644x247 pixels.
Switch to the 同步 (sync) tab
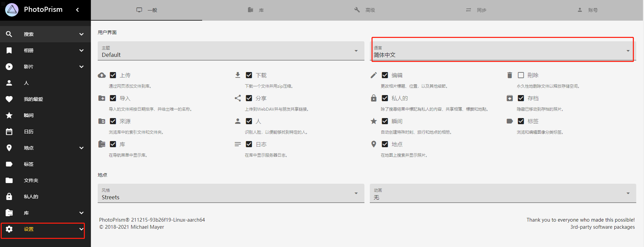[476, 10]
